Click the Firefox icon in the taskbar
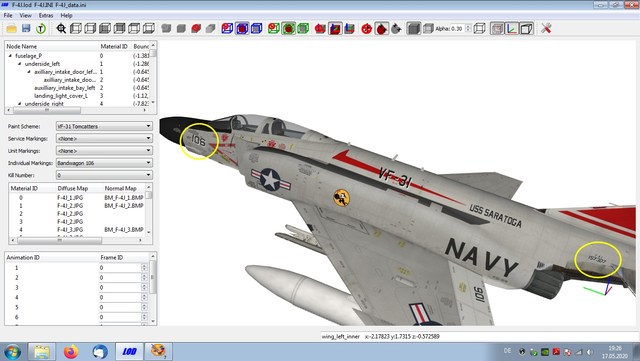The image size is (640, 361). [x=71, y=351]
